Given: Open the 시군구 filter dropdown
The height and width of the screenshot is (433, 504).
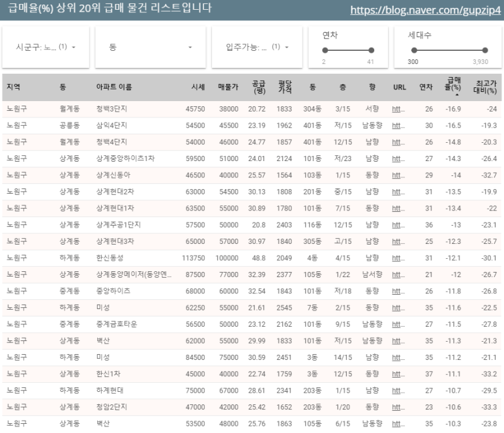Looking at the screenshot, I should click(46, 47).
